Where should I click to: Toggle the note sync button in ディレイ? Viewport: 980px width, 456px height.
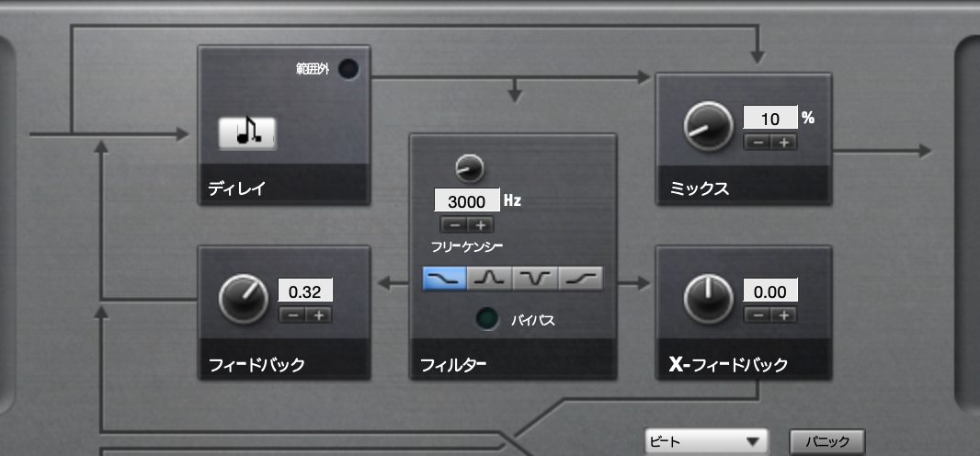247,133
